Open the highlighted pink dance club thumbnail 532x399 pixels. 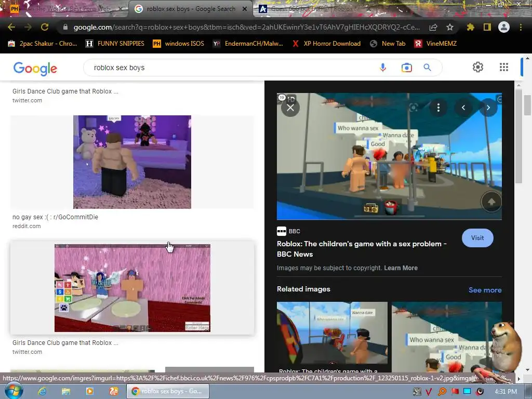click(x=132, y=288)
